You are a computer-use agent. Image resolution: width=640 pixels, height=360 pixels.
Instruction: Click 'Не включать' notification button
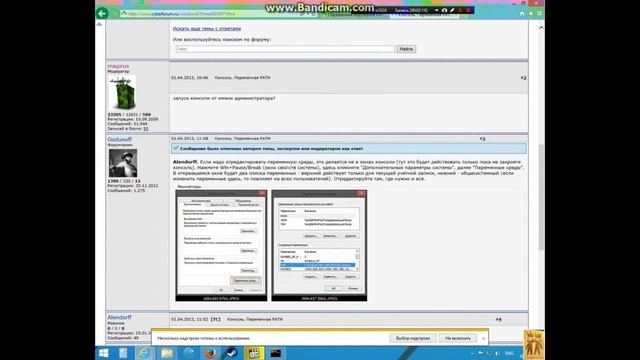458,338
